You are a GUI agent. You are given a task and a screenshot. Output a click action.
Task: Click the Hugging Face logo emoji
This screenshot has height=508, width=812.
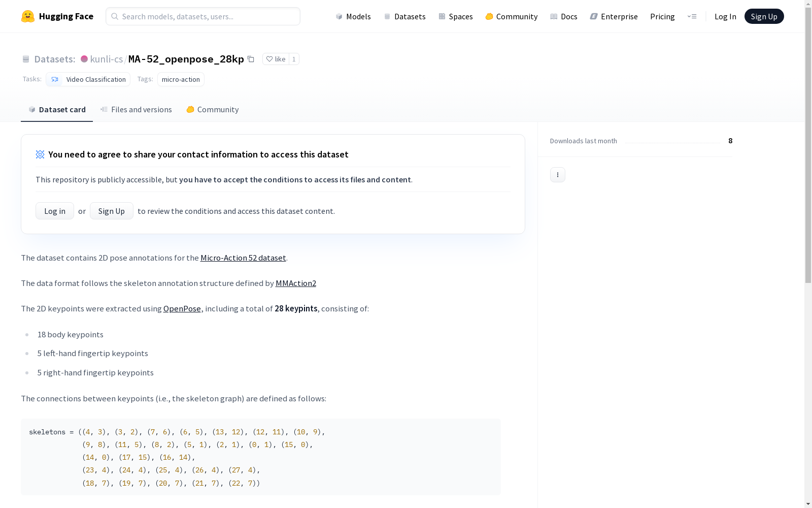click(x=28, y=16)
